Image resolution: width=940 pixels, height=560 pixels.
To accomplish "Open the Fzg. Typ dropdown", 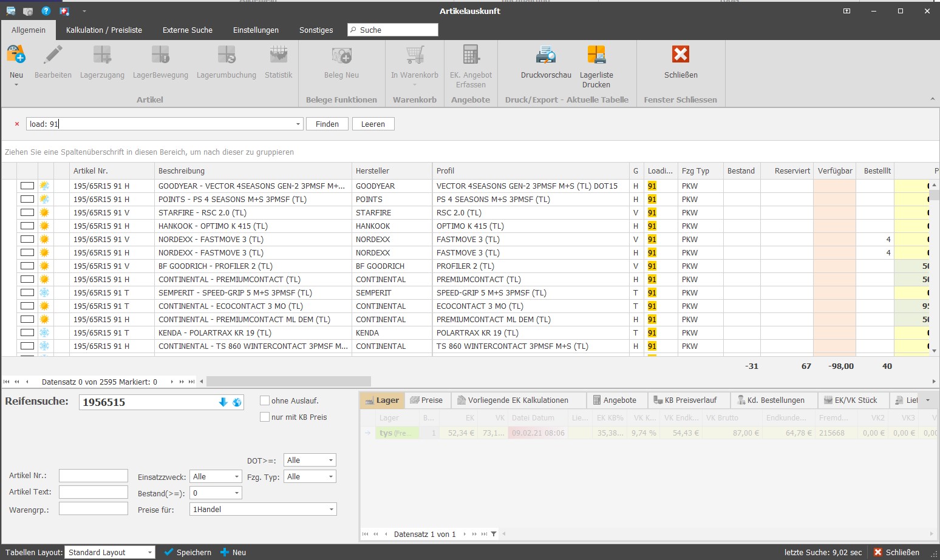I will [330, 476].
